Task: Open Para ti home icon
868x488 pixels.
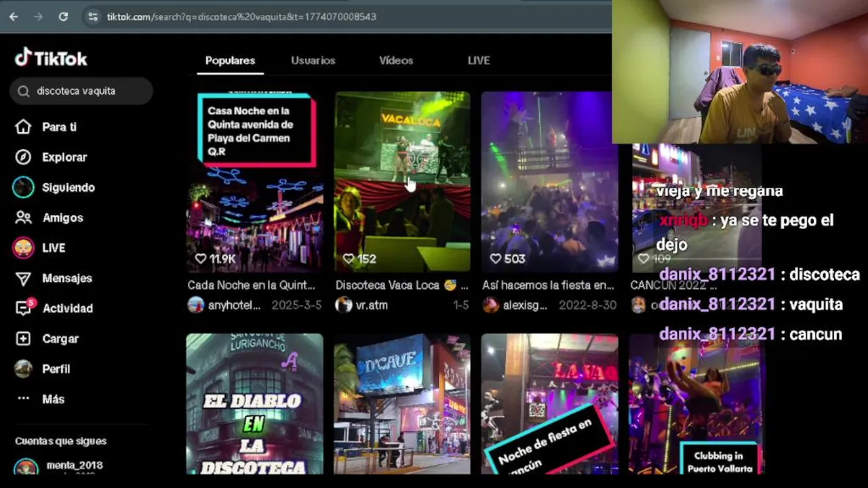Action: coord(23,127)
